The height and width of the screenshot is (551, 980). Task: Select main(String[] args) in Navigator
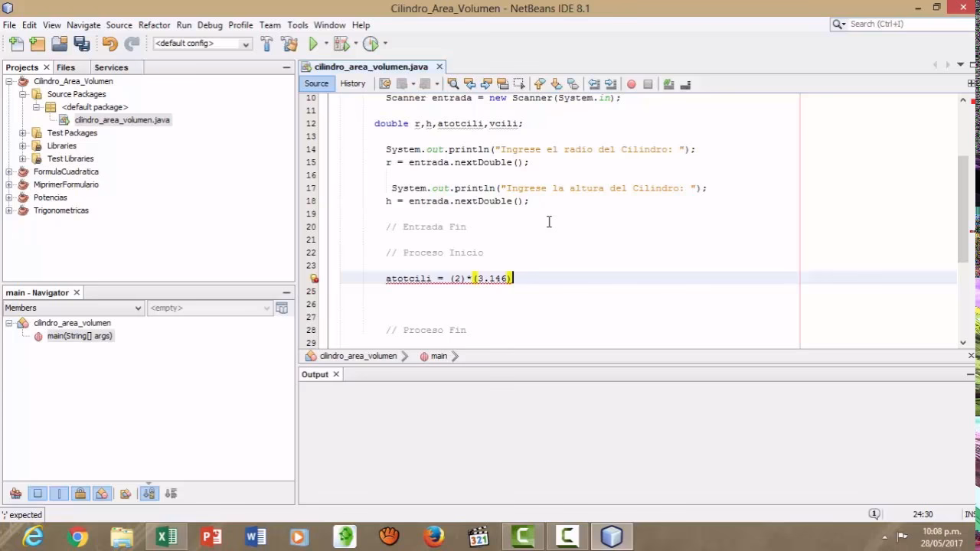[80, 336]
